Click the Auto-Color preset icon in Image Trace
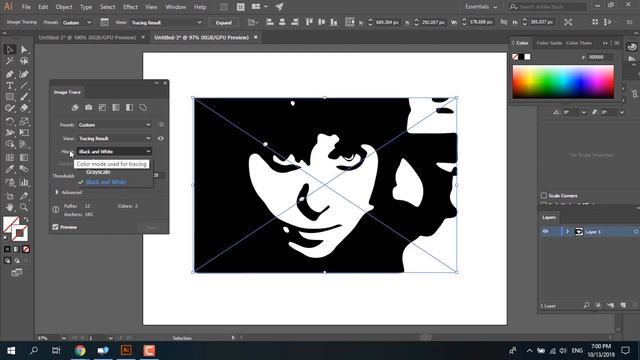640x360 pixels. pyautogui.click(x=75, y=108)
